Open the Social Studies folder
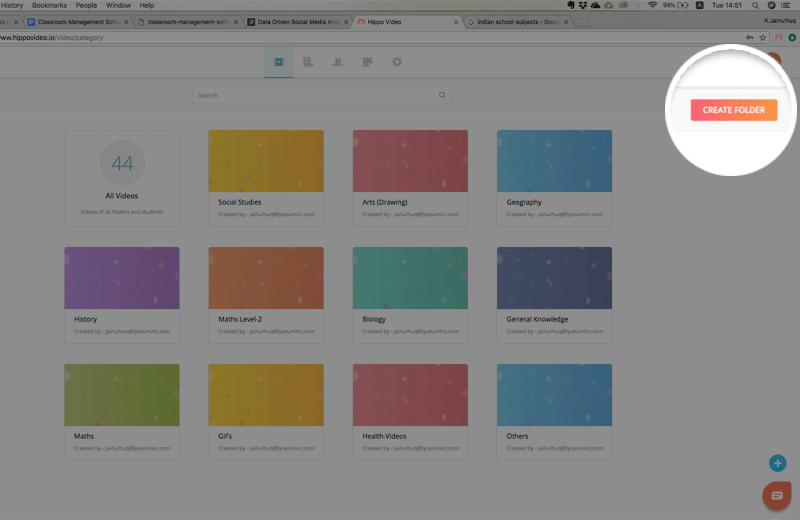The image size is (800, 520). pos(266,161)
